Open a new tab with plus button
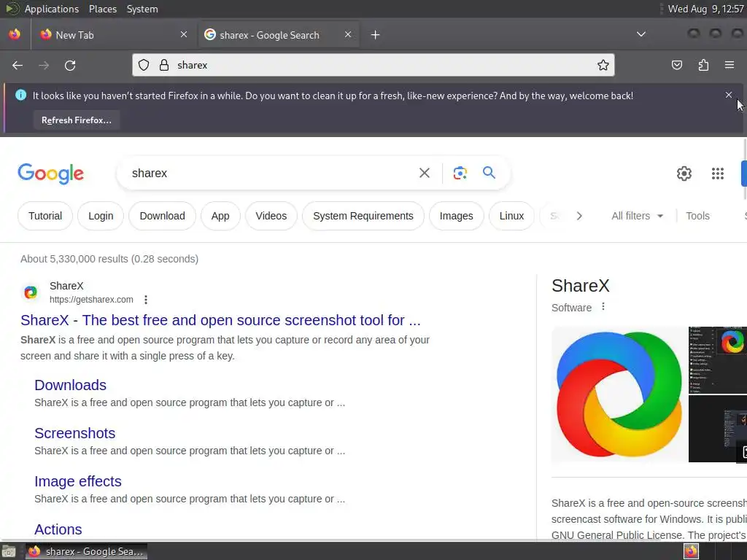 [x=376, y=35]
